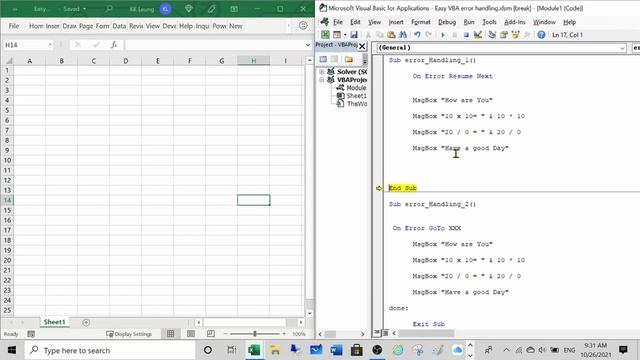Click Toggle Folders icon in Project panel

[349, 60]
